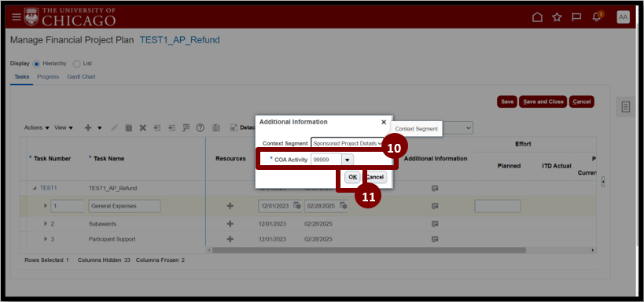Screen dimensions: 644x302
Task: Click the Save button
Action: click(x=507, y=102)
